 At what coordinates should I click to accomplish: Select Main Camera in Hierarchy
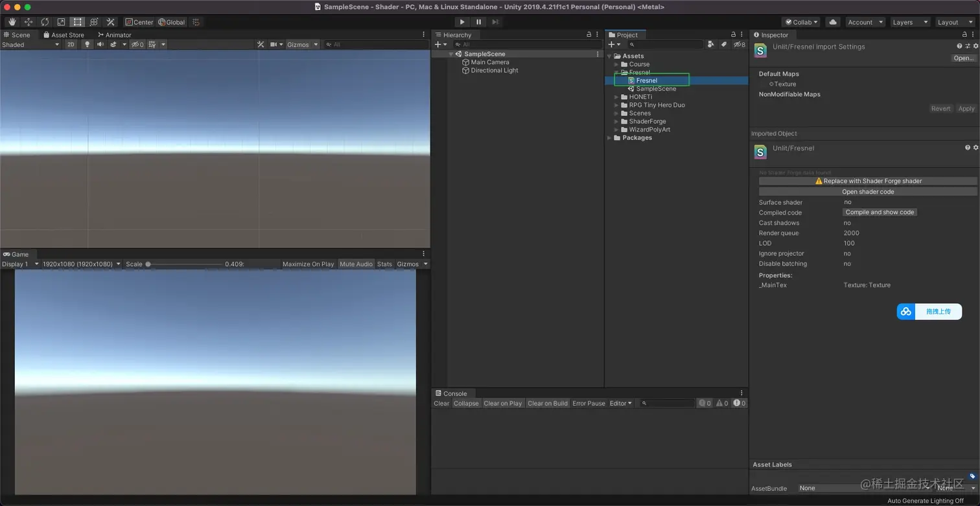click(489, 62)
